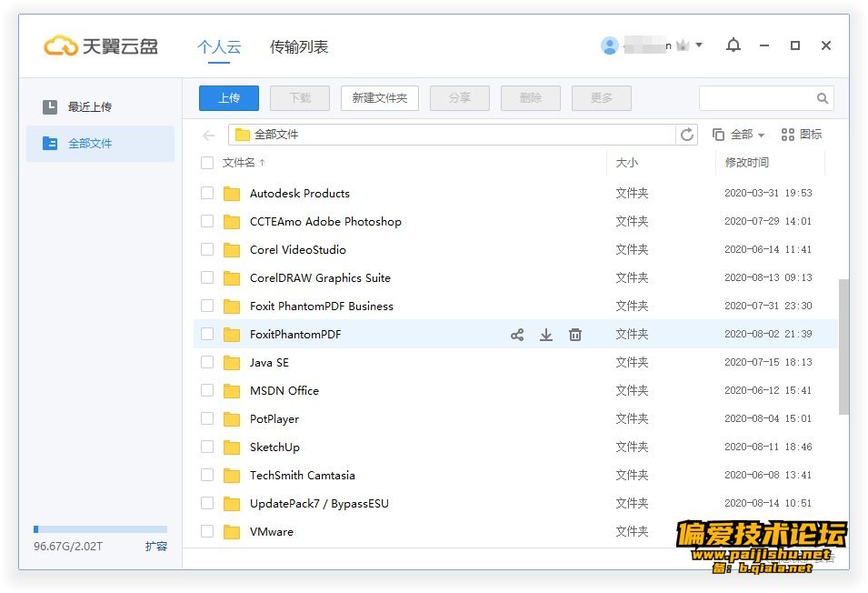Viewport: 868px width, 593px height.
Task: Open the 全部 file type filter dropdown
Action: click(x=738, y=135)
